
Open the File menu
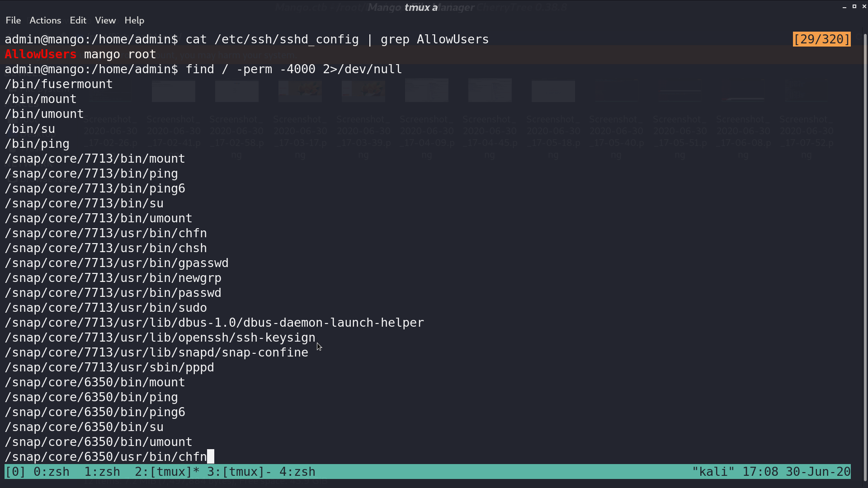click(x=13, y=20)
